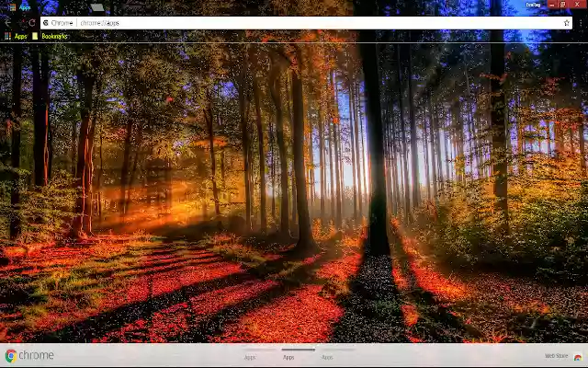Restore down the Chrome window
Image resolution: width=588 pixels, height=368 pixels.
(x=563, y=4)
